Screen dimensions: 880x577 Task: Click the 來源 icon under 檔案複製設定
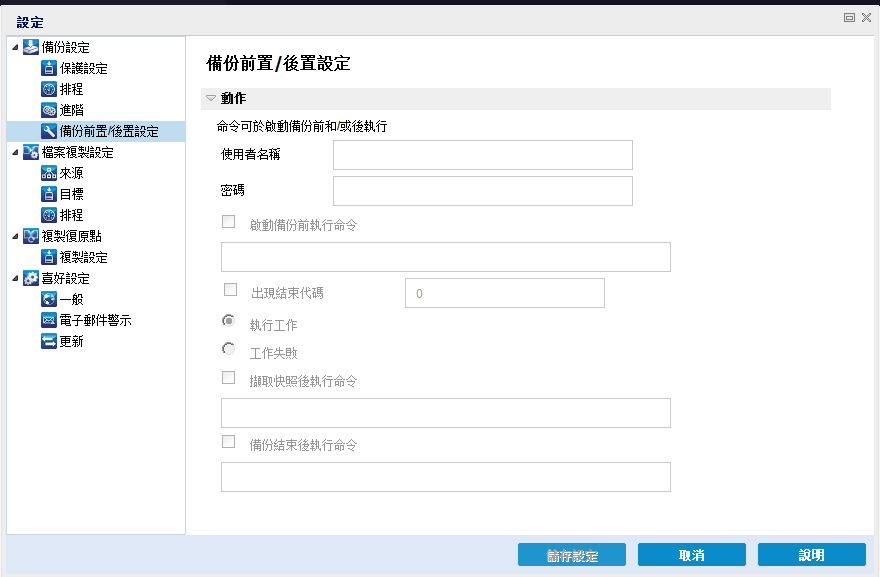[x=48, y=174]
